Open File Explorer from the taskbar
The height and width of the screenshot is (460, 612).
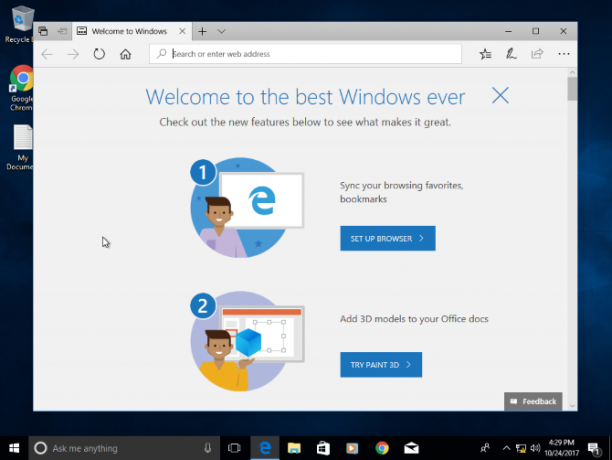[x=294, y=448]
